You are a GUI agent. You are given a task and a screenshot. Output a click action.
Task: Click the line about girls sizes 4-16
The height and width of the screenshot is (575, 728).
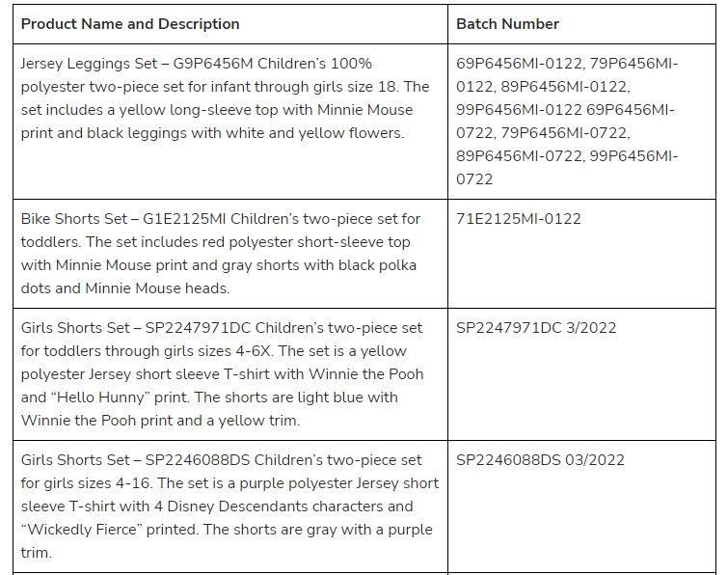[x=229, y=483]
